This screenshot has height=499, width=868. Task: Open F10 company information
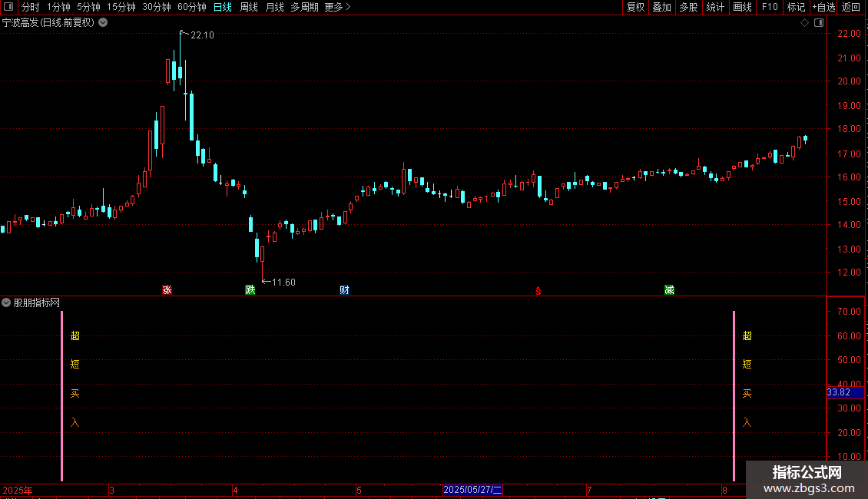point(770,7)
